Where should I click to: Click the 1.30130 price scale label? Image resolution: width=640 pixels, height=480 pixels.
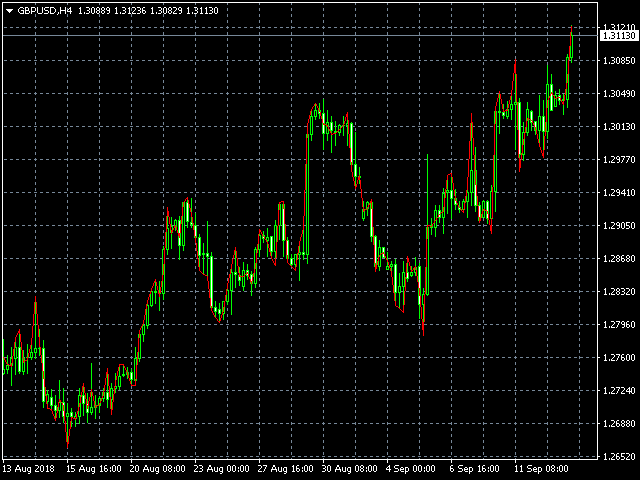(x=619, y=127)
